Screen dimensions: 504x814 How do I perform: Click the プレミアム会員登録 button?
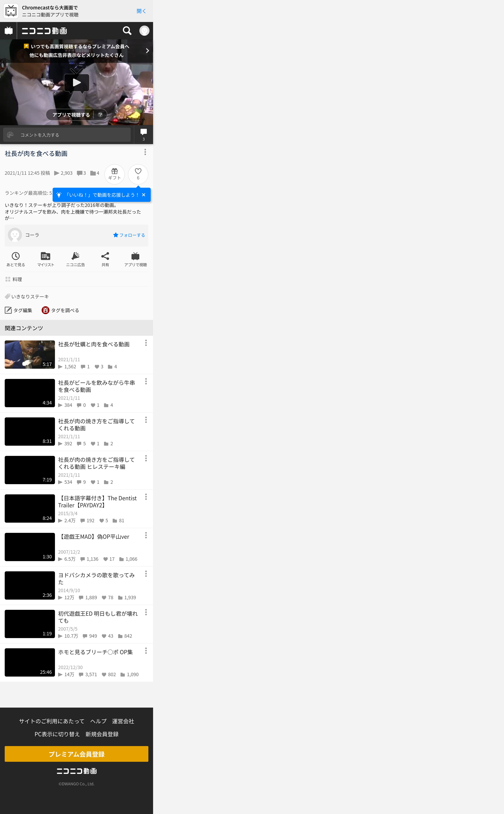click(76, 754)
